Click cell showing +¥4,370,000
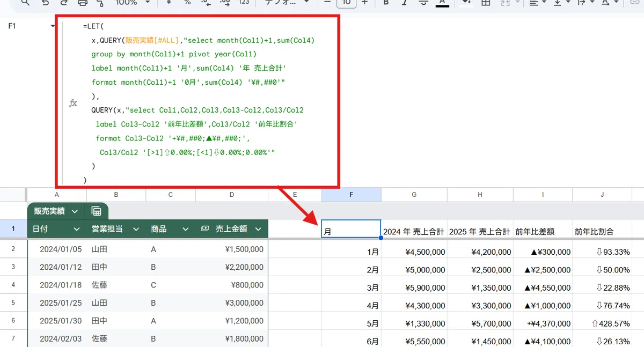This screenshot has width=644, height=347. point(543,323)
